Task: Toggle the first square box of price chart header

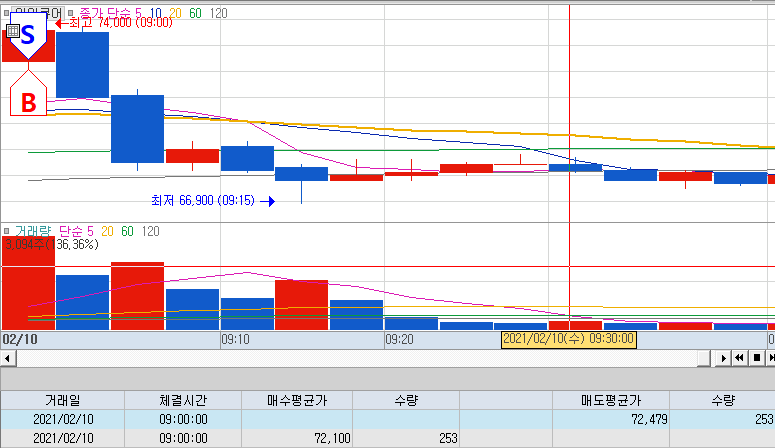Action: coord(6,13)
